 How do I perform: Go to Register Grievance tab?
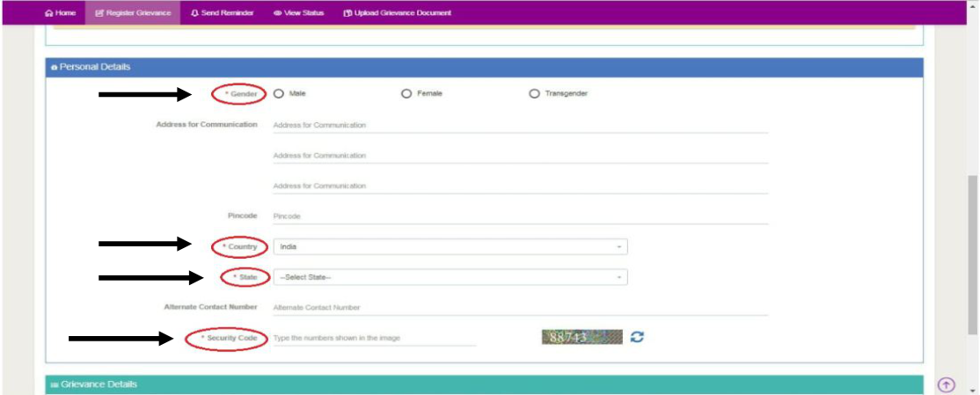tap(132, 13)
